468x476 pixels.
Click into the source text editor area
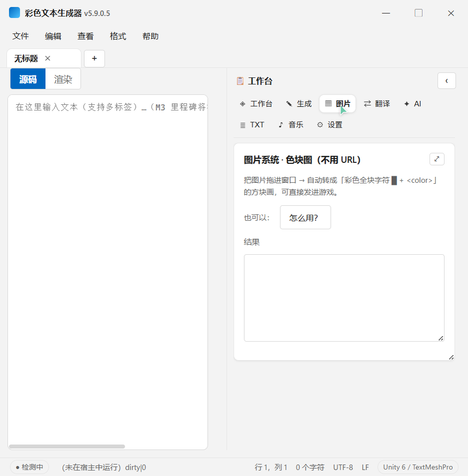[x=108, y=272]
